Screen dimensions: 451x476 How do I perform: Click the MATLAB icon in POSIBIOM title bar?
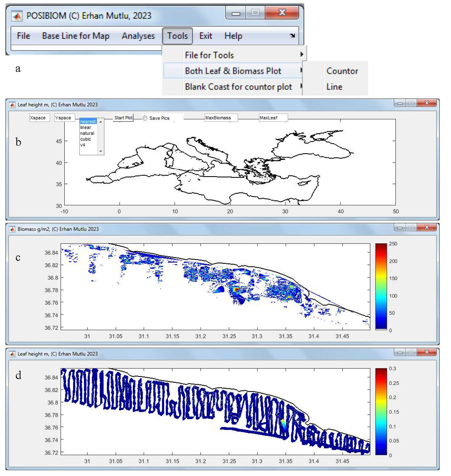(x=17, y=16)
